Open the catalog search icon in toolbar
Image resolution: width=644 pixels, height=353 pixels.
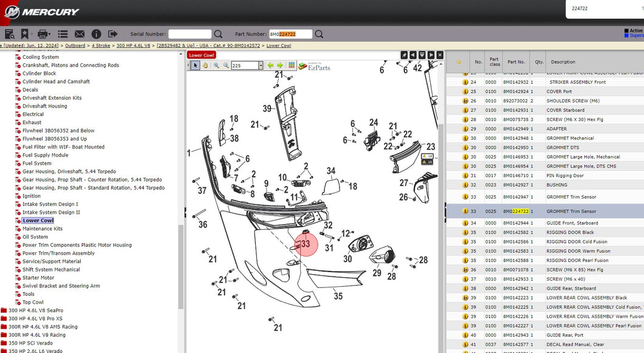click(10, 33)
